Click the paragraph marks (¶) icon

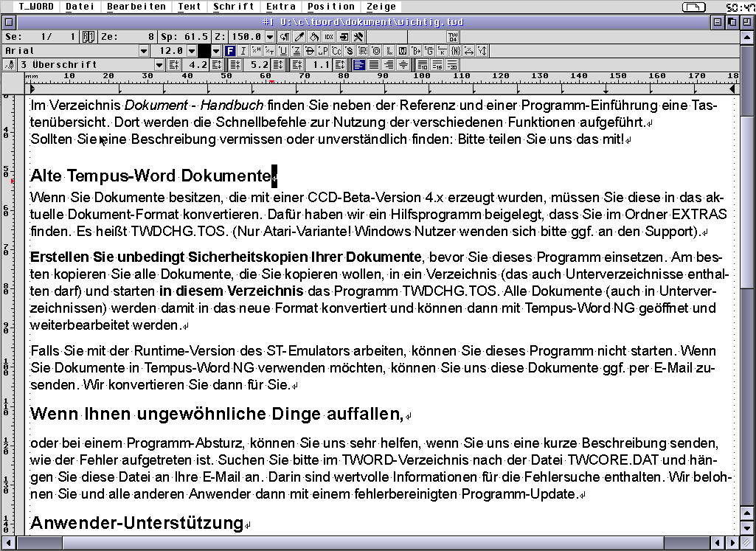pos(285,36)
